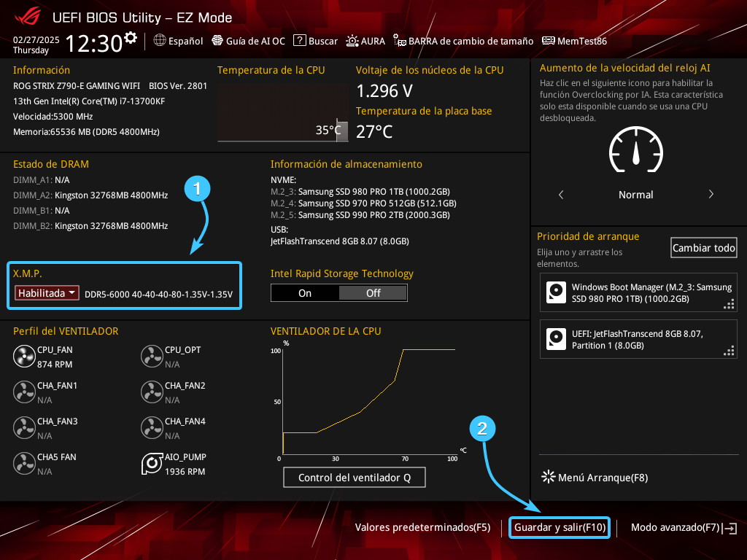Click the Modo avanzado exit arrow icon
The height and width of the screenshot is (560, 747).
click(x=730, y=528)
